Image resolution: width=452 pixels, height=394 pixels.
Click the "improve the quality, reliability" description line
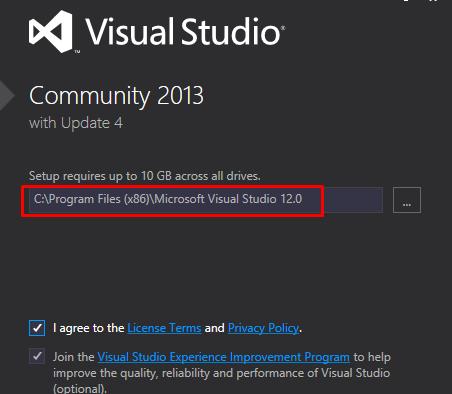click(x=221, y=373)
